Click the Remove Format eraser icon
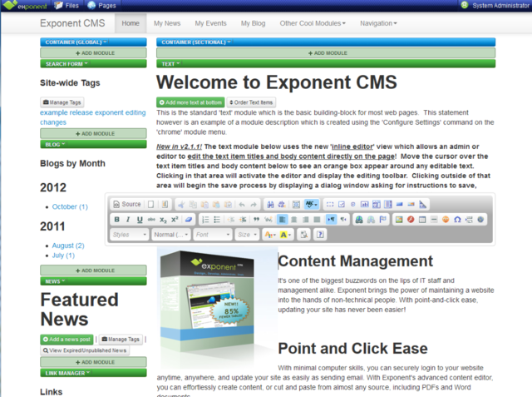The height and width of the screenshot is (397, 532). (x=189, y=220)
